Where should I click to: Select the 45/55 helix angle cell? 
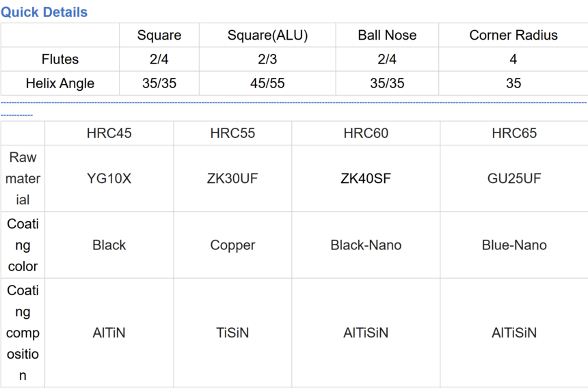click(267, 83)
